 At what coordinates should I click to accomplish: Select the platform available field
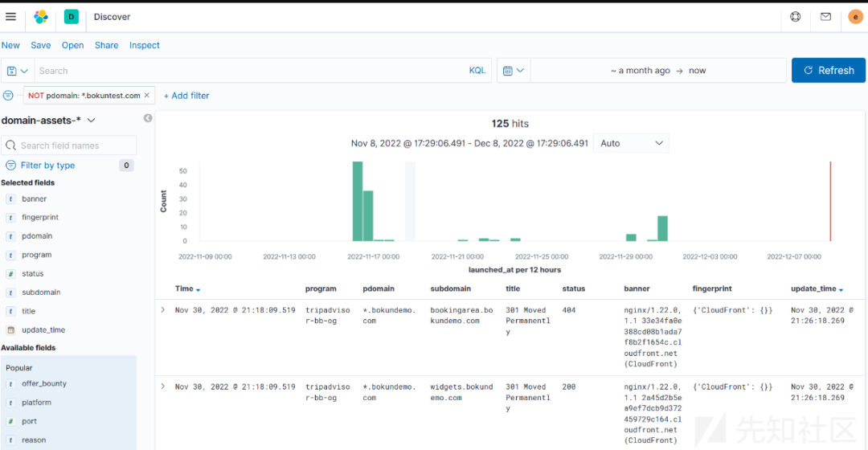(x=36, y=403)
